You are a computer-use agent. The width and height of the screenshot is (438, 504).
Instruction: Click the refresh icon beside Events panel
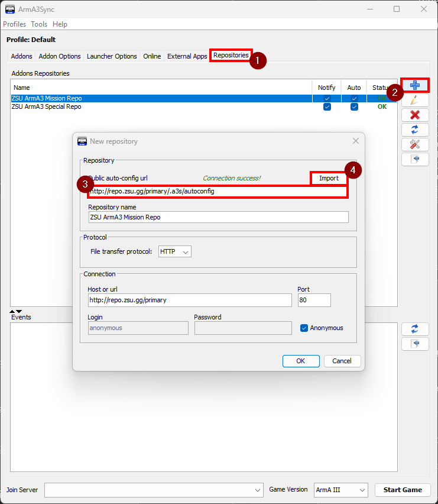415,329
